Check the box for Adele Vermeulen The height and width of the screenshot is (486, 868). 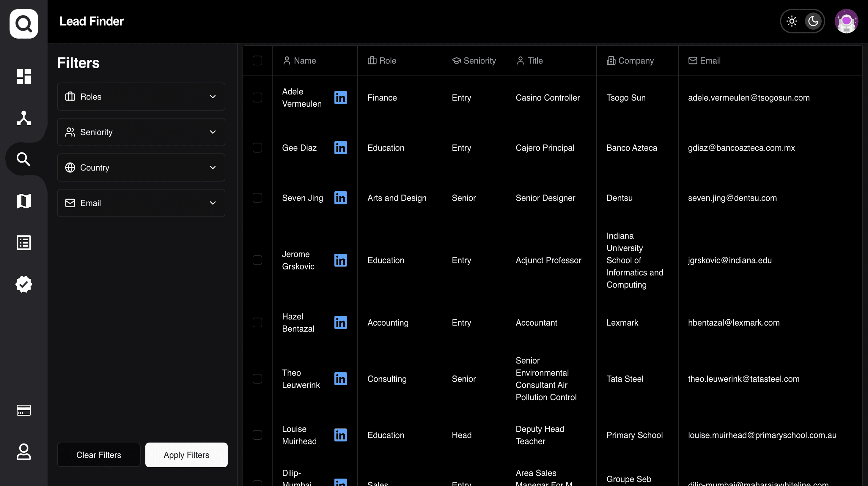257,98
